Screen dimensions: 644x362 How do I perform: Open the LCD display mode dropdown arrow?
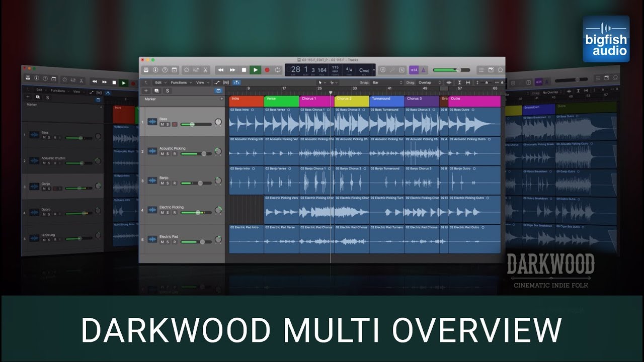coord(374,70)
